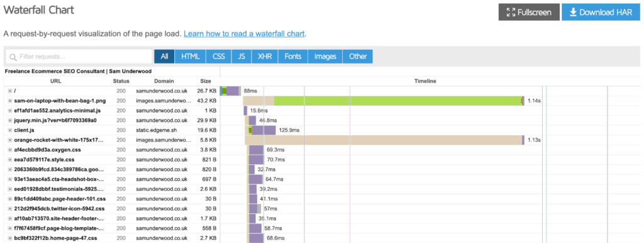Viewport: 644px width, 243px height.
Task: Click the Domain column header
Action: click(x=164, y=81)
